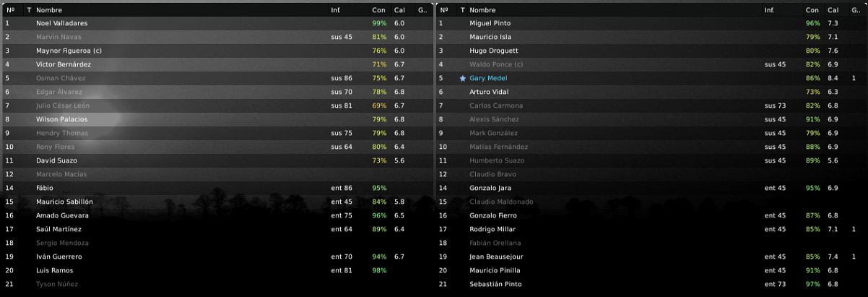This screenshot has width=868, height=297.
Task: Open Arturo Vidal's player row
Action: point(489,92)
